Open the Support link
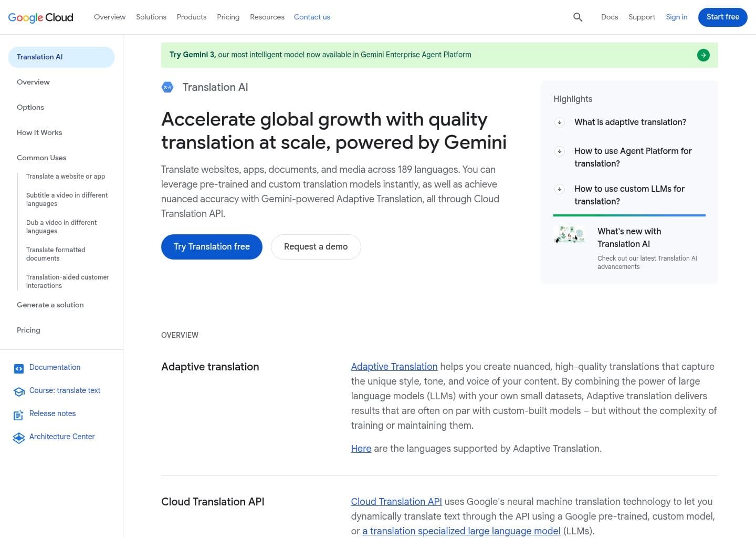Image resolution: width=756 pixels, height=538 pixels. pos(642,17)
